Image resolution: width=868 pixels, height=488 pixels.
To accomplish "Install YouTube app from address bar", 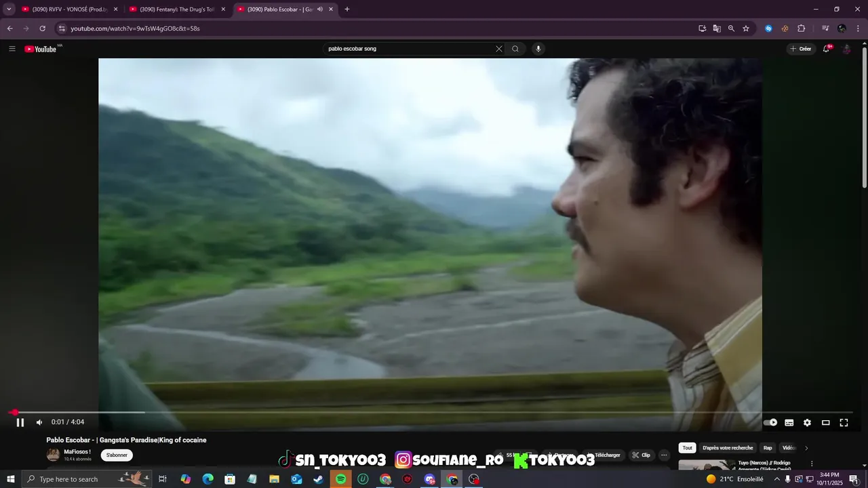I will coord(703,28).
